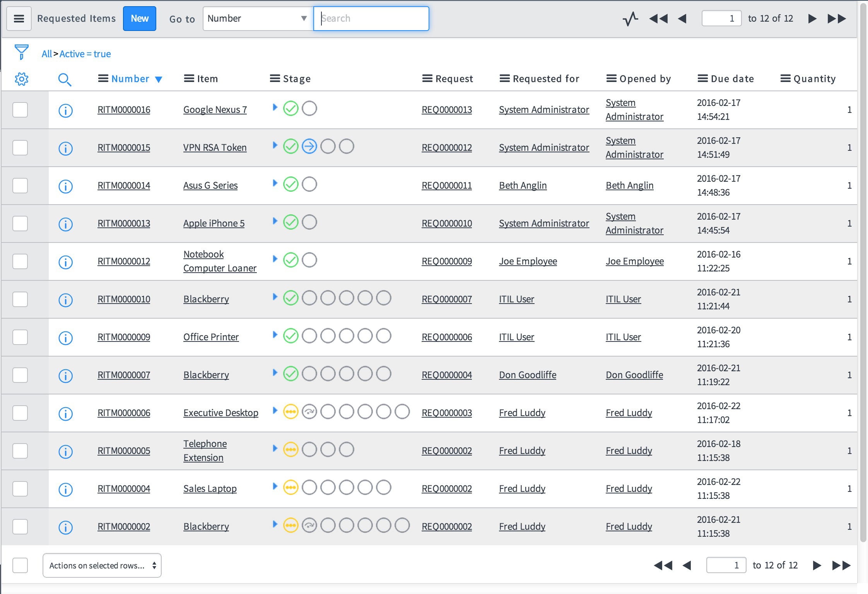Viewport: 868px width, 594px height.
Task: Preview RITM0000006 with its info icon
Action: pos(65,414)
